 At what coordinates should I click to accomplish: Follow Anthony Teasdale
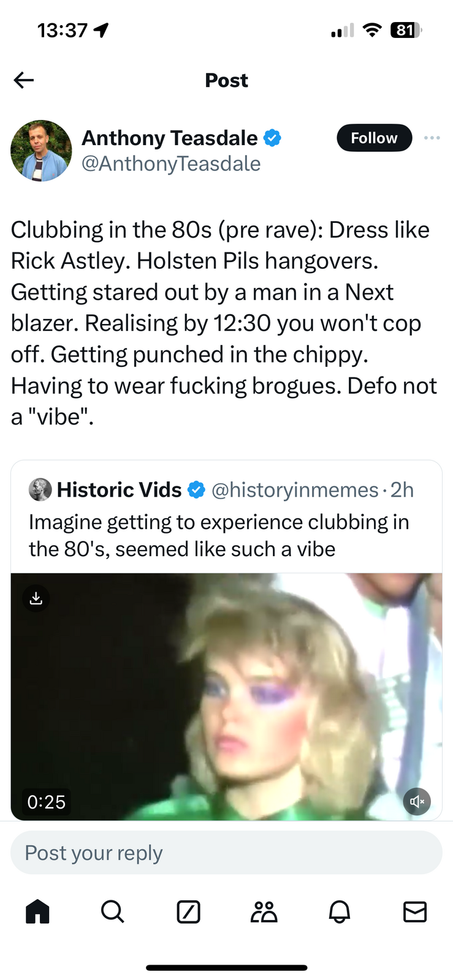374,138
